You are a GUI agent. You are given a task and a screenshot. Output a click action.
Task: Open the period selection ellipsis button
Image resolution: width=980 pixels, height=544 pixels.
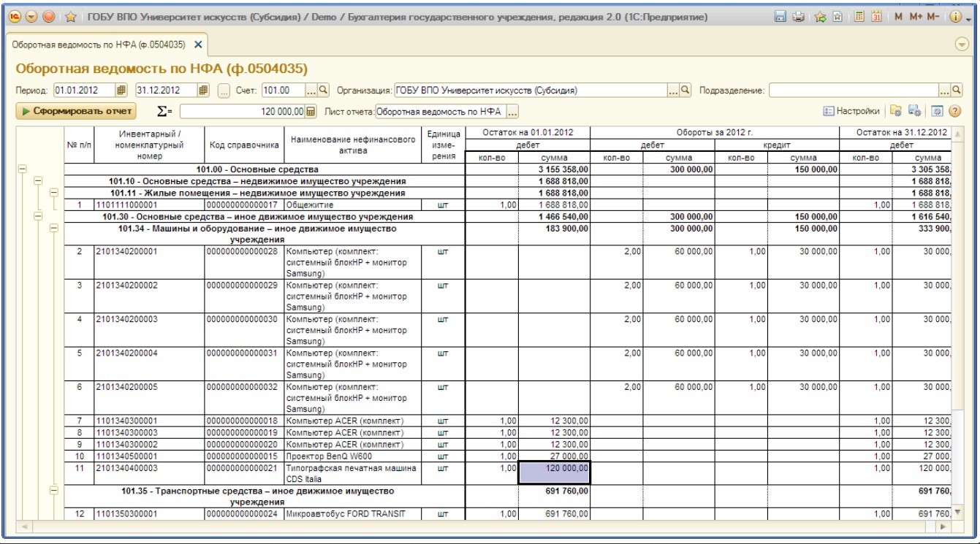tap(224, 91)
